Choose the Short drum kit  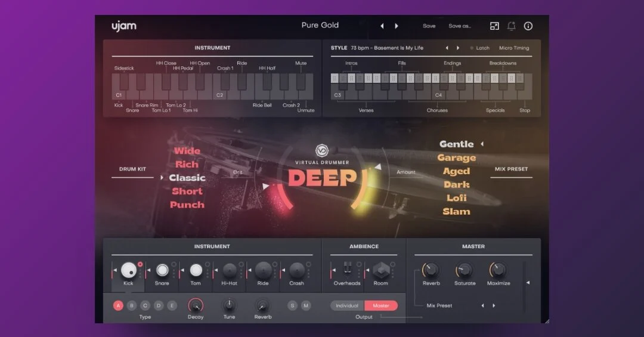(x=187, y=191)
